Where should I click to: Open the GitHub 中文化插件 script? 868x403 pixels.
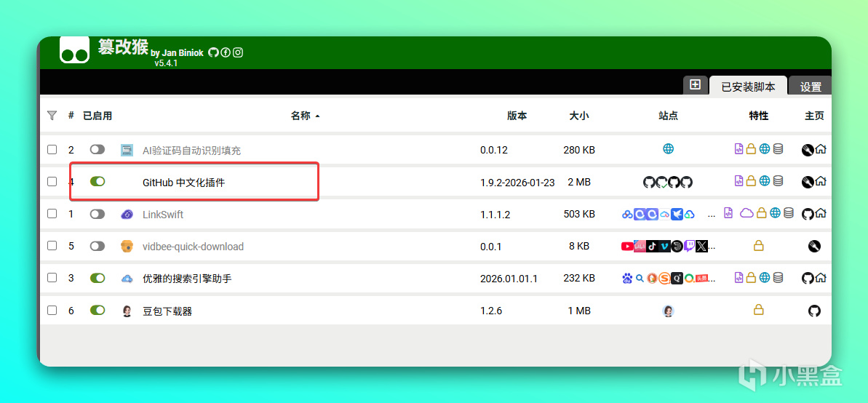183,182
